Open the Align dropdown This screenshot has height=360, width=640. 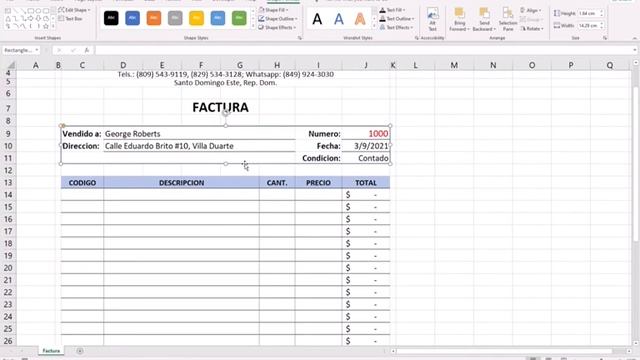[x=531, y=10]
